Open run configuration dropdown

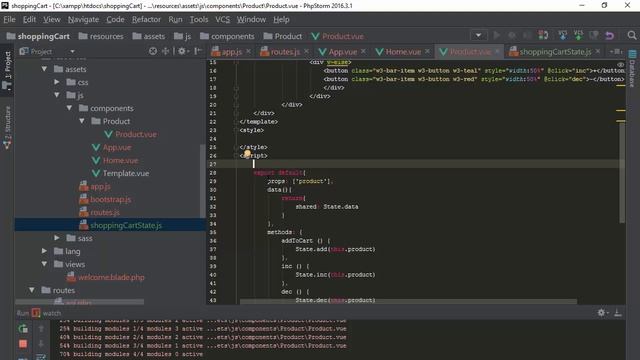(x=478, y=36)
